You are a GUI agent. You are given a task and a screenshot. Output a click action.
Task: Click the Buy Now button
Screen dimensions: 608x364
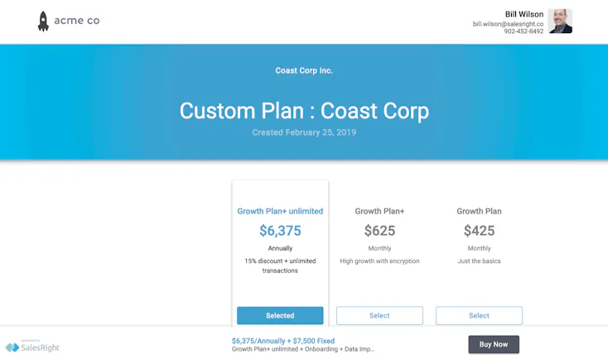[x=494, y=344]
